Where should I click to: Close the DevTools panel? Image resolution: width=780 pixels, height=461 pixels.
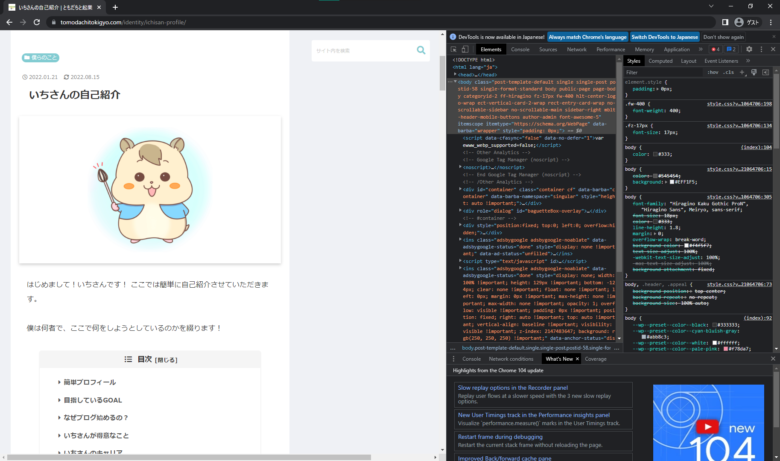[773, 49]
